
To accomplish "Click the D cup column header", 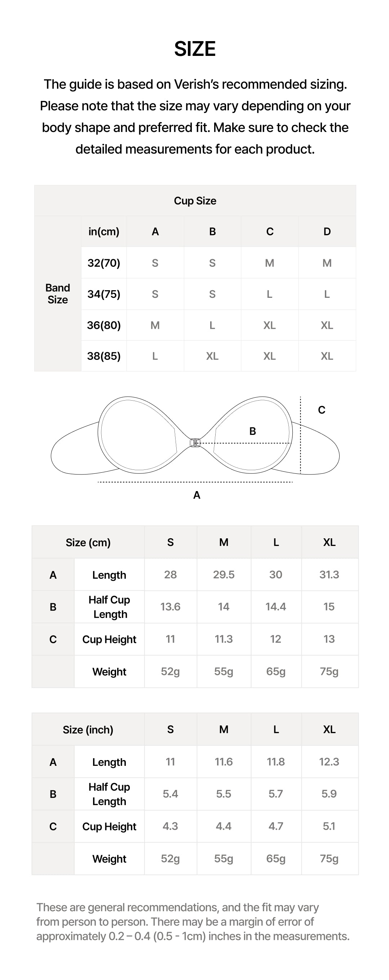I will (x=327, y=232).
